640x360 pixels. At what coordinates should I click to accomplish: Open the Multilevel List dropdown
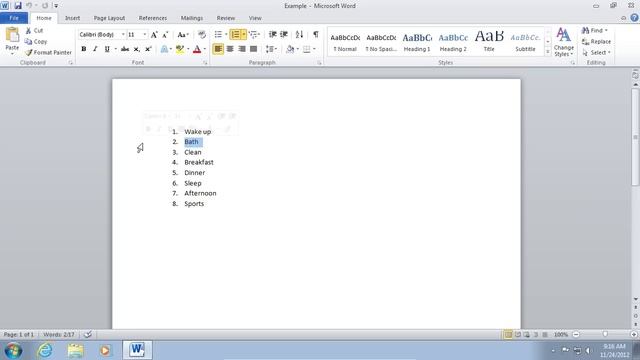(254, 35)
